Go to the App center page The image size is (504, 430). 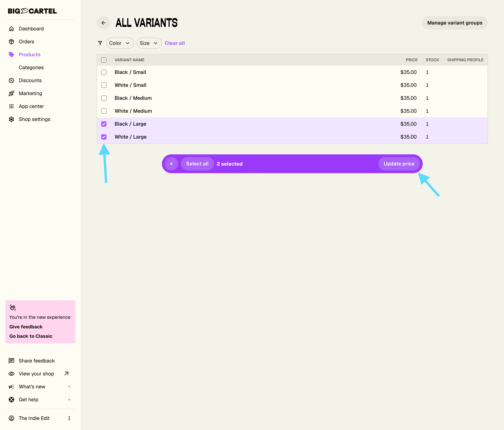tap(31, 106)
